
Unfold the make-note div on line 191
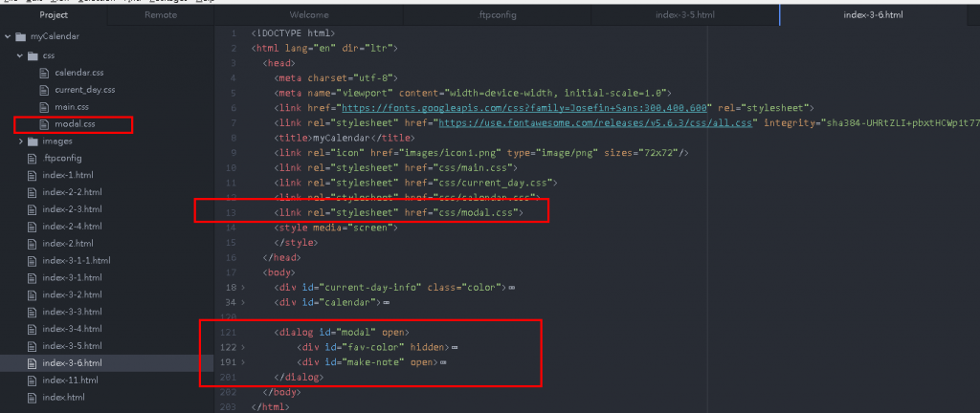point(244,362)
